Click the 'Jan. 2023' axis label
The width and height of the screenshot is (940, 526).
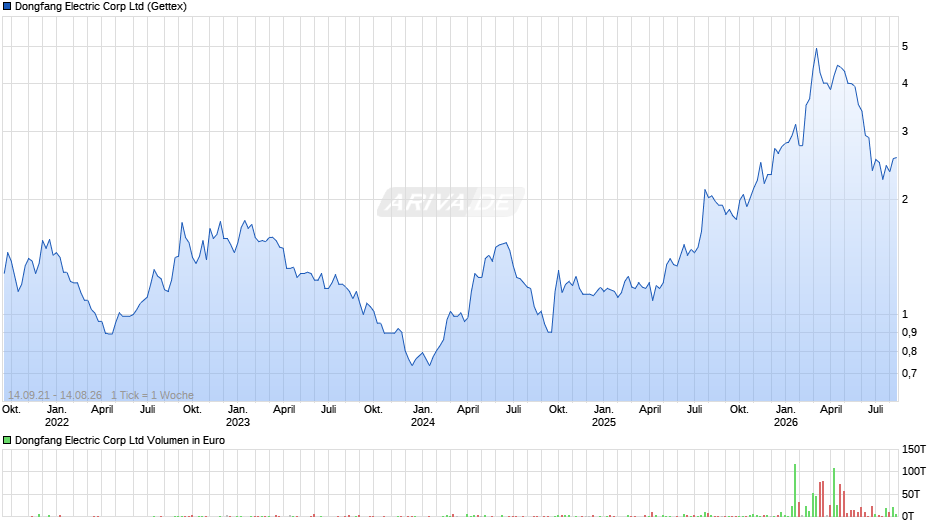(x=237, y=416)
